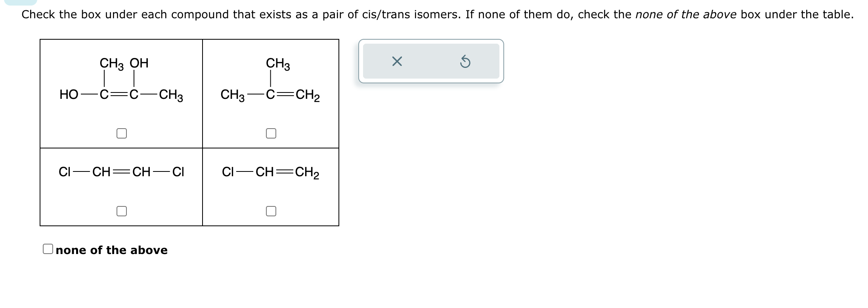868x308 pixels.
Task: Click the X clear answer icon
Action: [x=397, y=62]
